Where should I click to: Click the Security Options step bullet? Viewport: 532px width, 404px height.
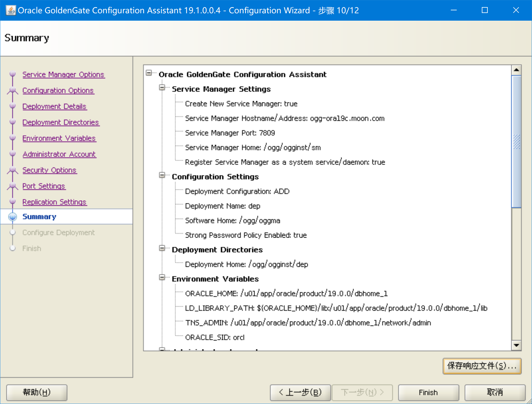tap(12, 170)
